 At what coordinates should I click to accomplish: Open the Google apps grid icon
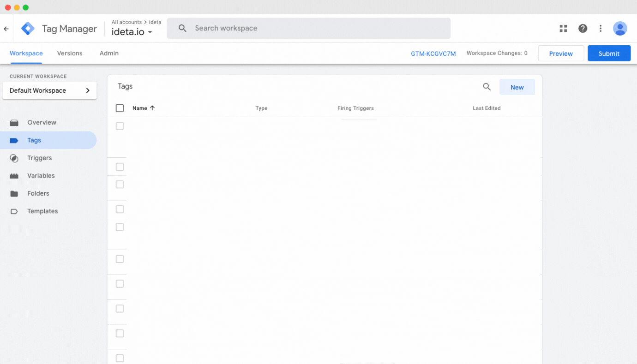coord(563,29)
